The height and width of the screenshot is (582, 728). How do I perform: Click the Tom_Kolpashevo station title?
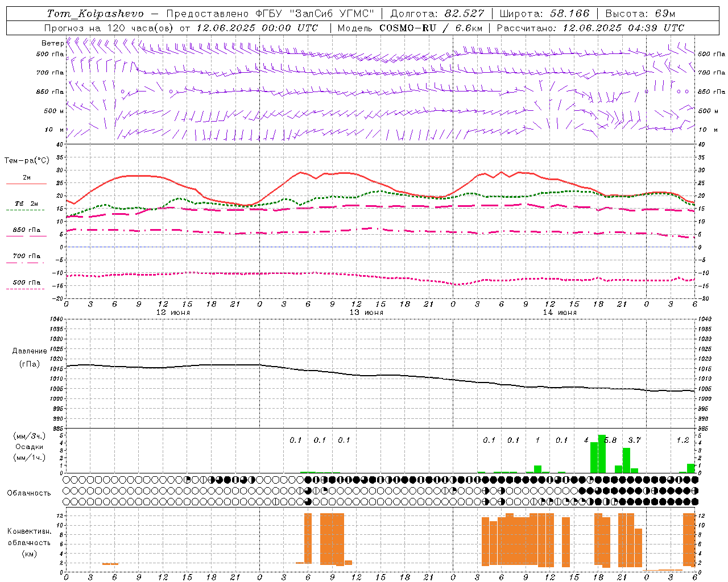coord(96,14)
